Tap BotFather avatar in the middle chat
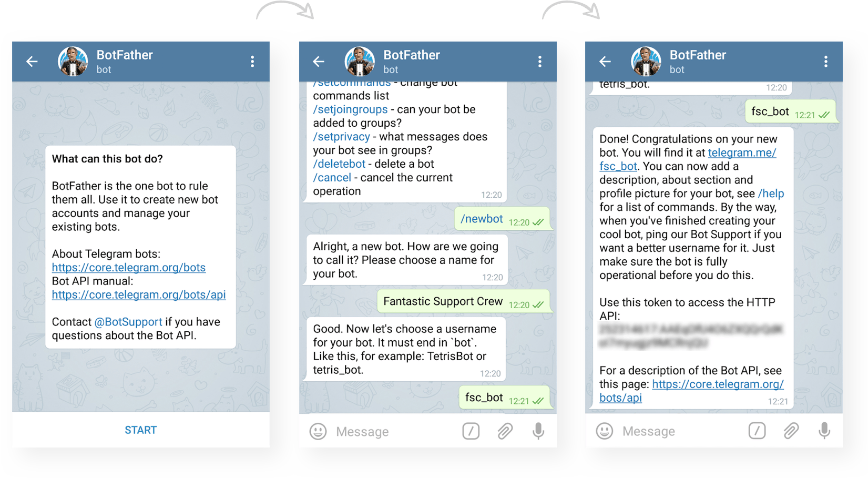 tap(360, 62)
